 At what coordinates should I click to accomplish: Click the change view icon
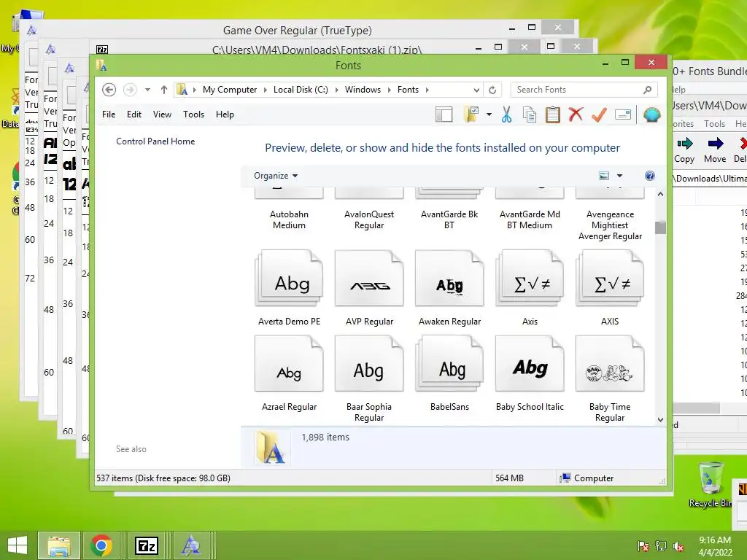click(604, 176)
